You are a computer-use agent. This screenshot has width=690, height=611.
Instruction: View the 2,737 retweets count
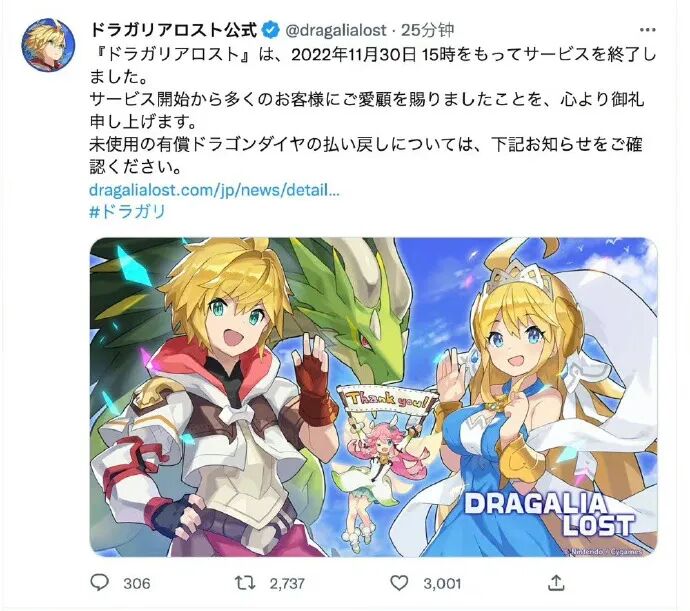click(x=287, y=583)
